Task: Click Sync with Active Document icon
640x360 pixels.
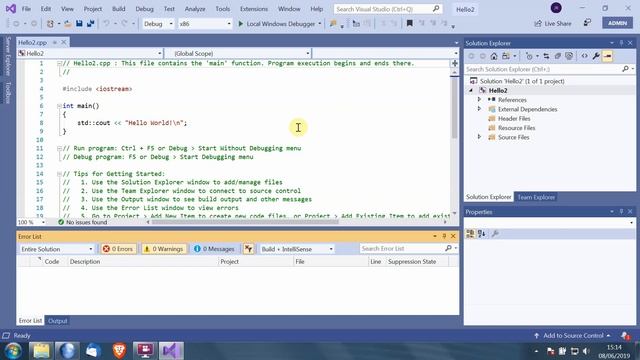Action: click(x=546, y=56)
